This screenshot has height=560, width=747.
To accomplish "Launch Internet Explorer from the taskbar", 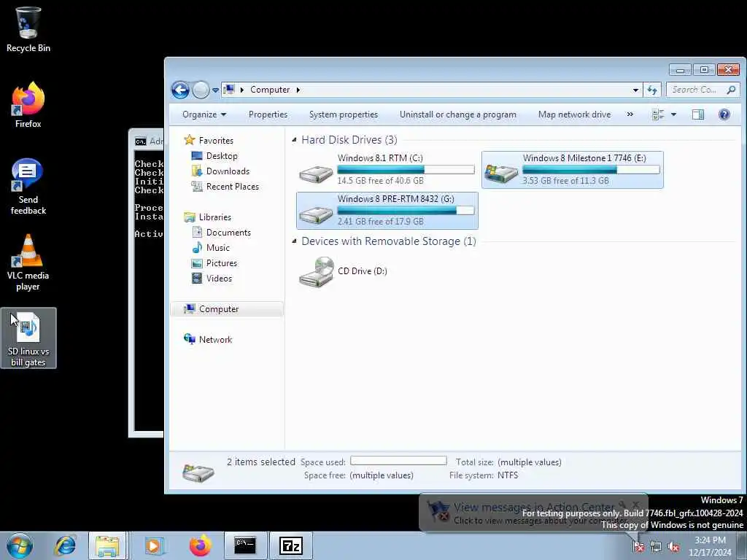I will [x=65, y=545].
